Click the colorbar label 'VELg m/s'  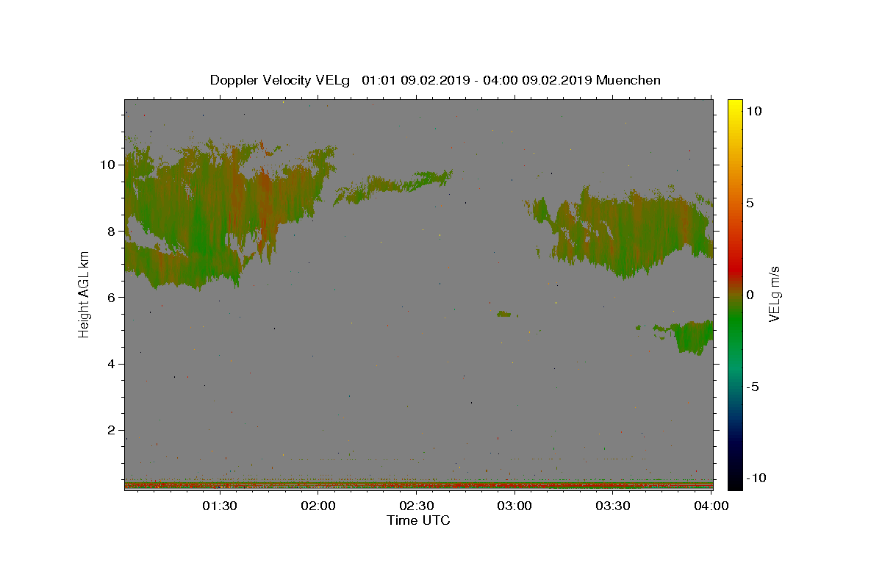click(x=774, y=294)
